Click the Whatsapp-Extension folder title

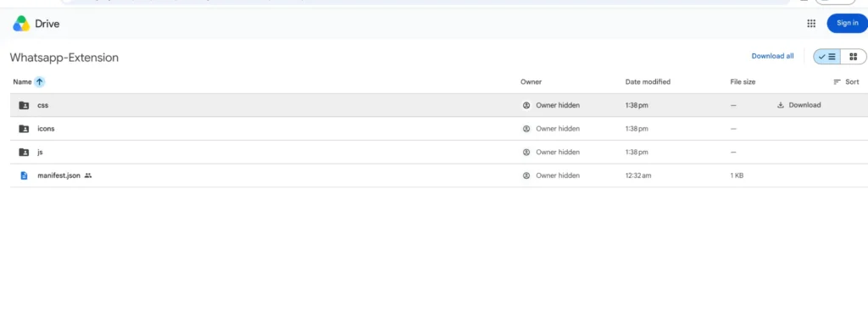pos(64,58)
